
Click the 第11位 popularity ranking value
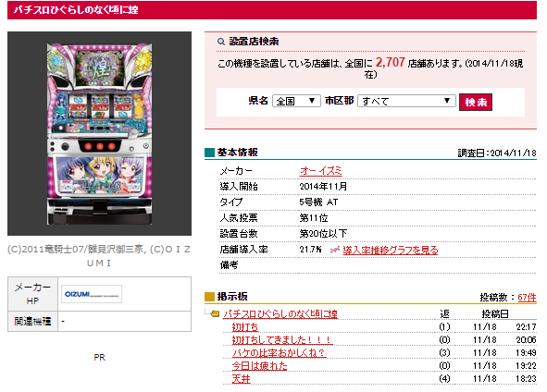(314, 218)
